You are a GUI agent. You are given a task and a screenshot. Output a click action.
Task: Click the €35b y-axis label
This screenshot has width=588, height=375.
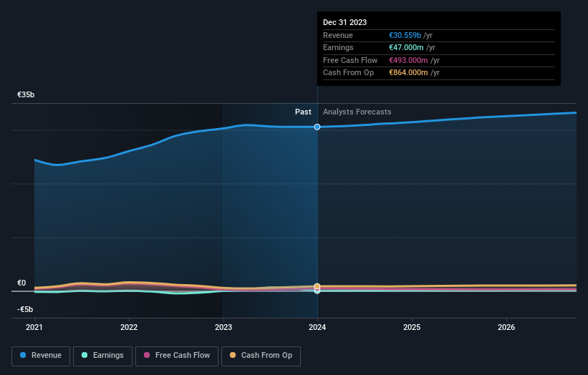26,94
